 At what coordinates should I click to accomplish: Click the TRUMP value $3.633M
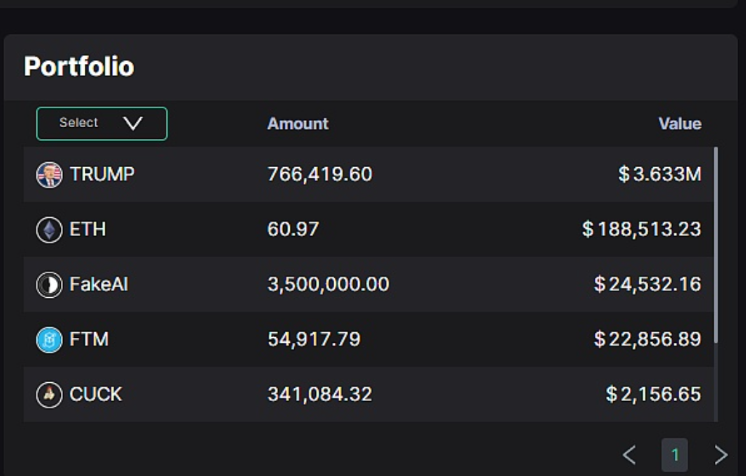[659, 174]
